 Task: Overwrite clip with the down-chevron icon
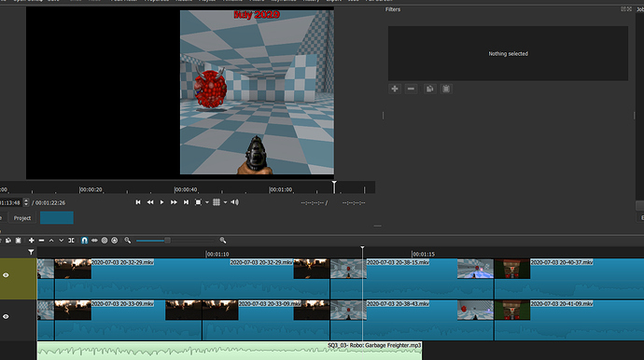coord(62,241)
